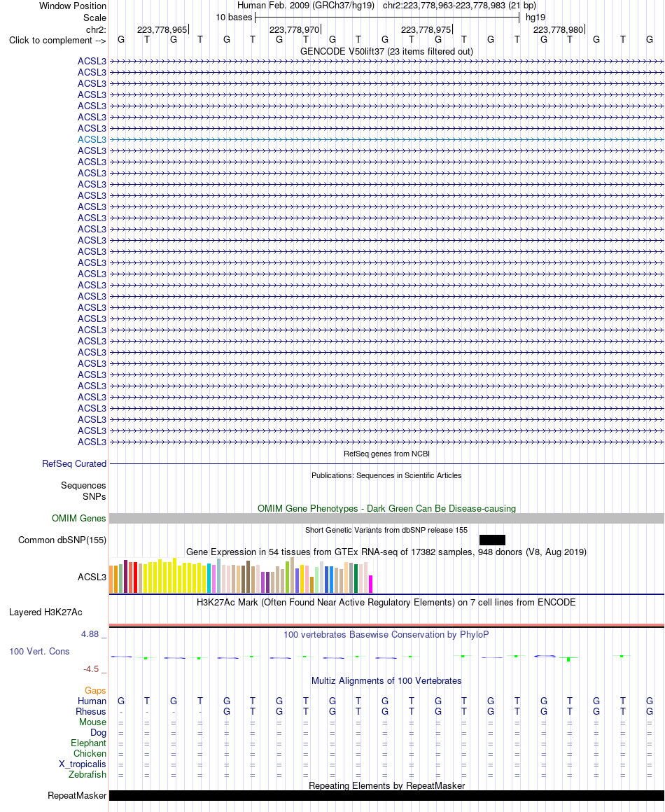The width and height of the screenshot is (665, 812).
Task: Click the OMIM Genes track label
Action: pyautogui.click(x=78, y=519)
